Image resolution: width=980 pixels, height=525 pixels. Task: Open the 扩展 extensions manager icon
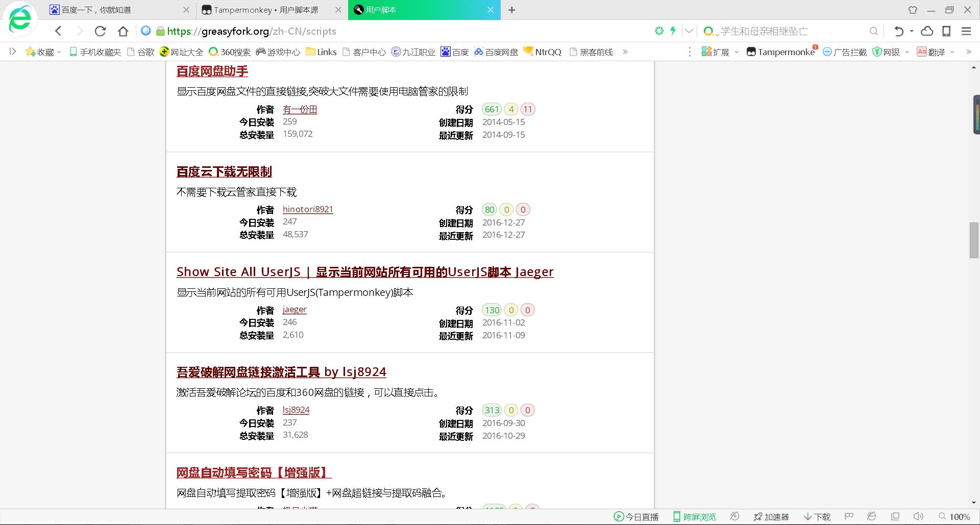click(707, 51)
